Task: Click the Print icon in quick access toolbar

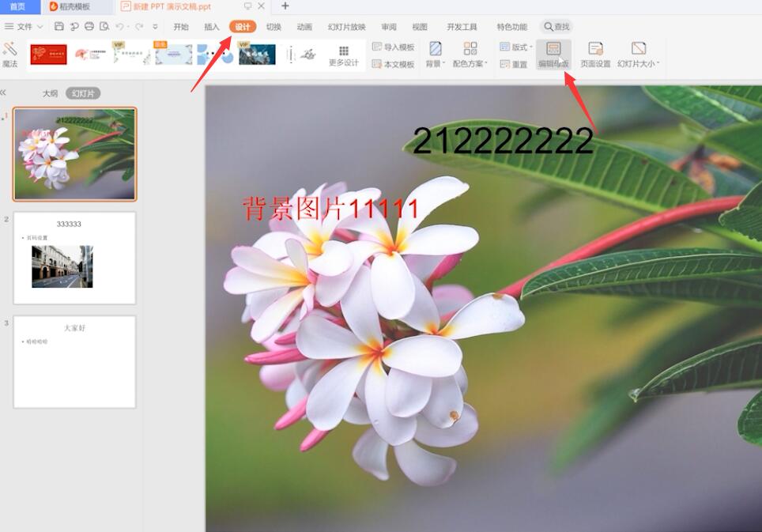Action: pos(89,26)
